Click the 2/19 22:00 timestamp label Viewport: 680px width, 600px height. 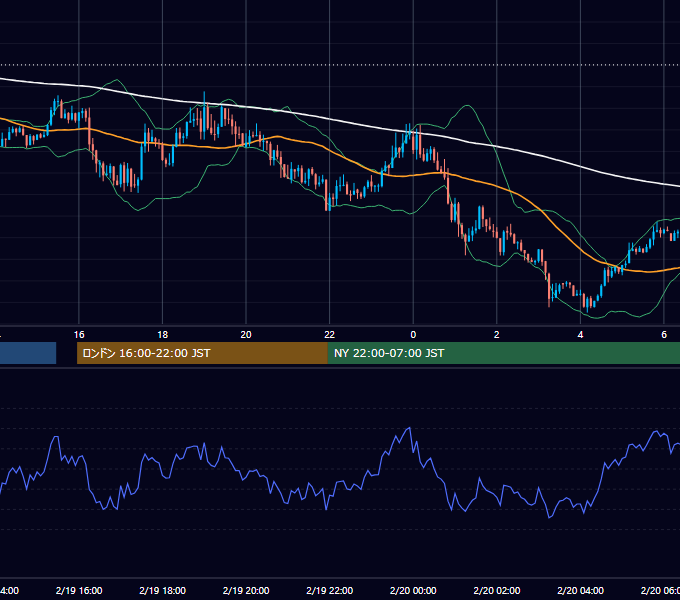[x=330, y=590]
